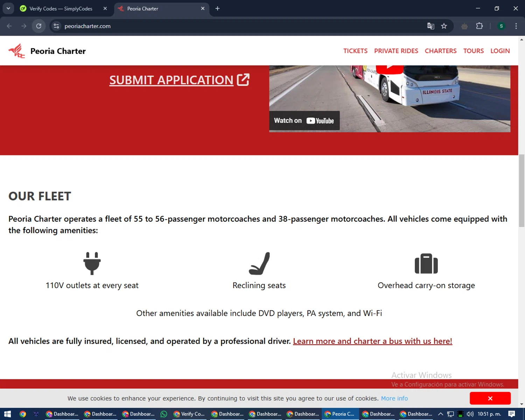This screenshot has height=420, width=525.
Task: Open the browser extensions puzzle icon
Action: point(479,26)
